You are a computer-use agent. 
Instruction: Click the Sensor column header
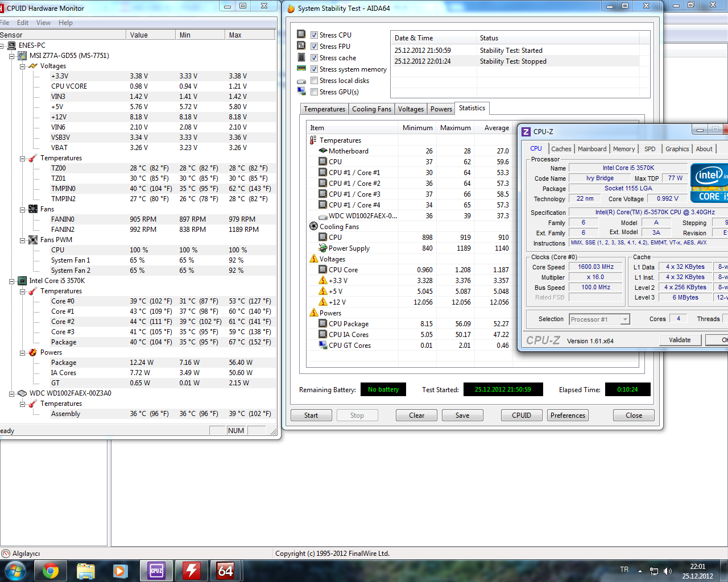click(63, 35)
